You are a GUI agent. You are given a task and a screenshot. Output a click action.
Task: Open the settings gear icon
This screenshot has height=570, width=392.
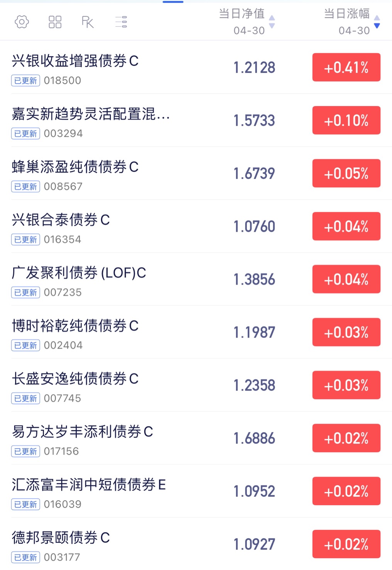click(22, 22)
